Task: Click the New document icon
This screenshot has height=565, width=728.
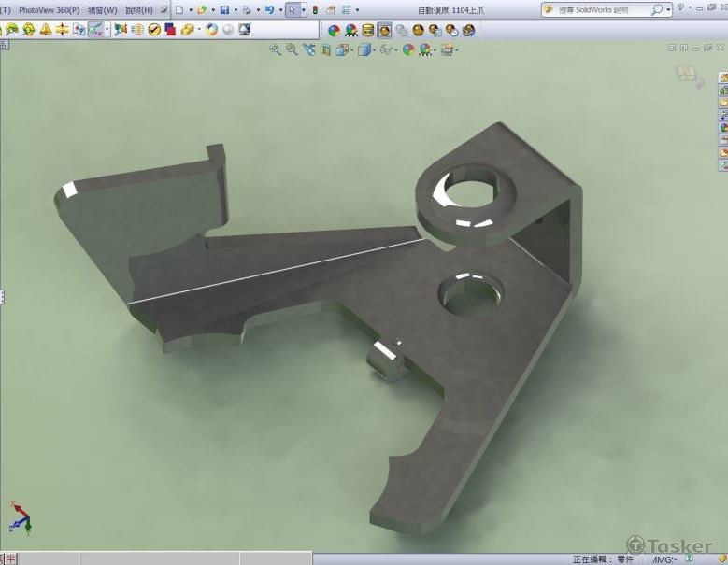Action: pos(179,10)
